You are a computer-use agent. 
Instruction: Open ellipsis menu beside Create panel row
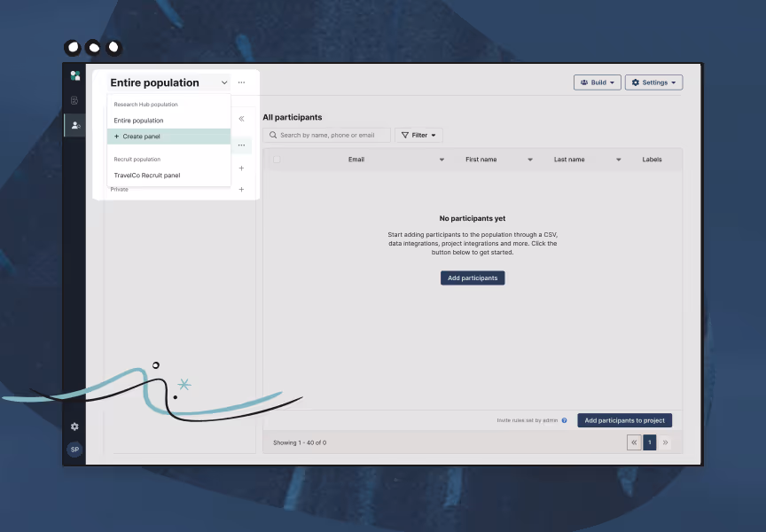tap(241, 145)
